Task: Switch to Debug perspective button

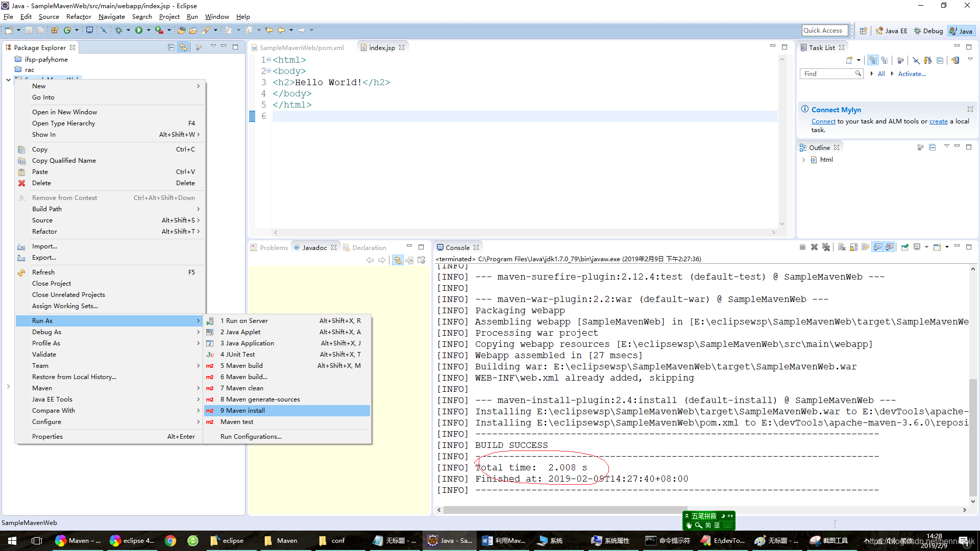Action: pyautogui.click(x=928, y=31)
